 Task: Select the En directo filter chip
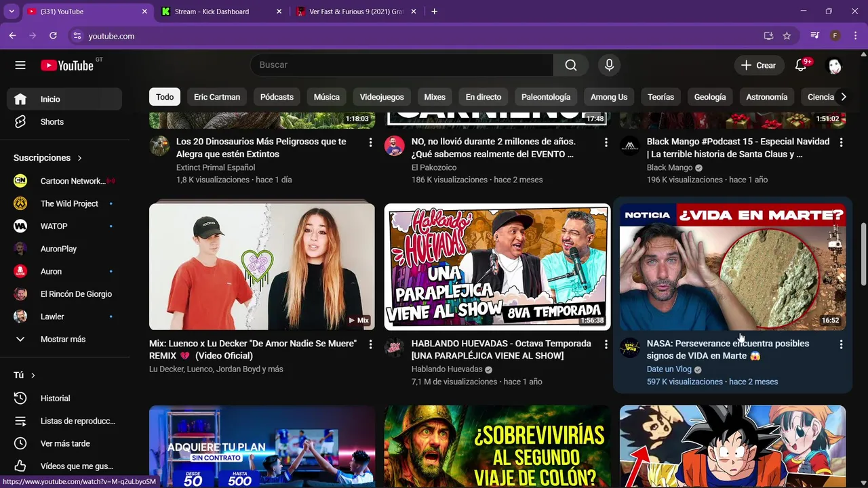[x=484, y=97]
